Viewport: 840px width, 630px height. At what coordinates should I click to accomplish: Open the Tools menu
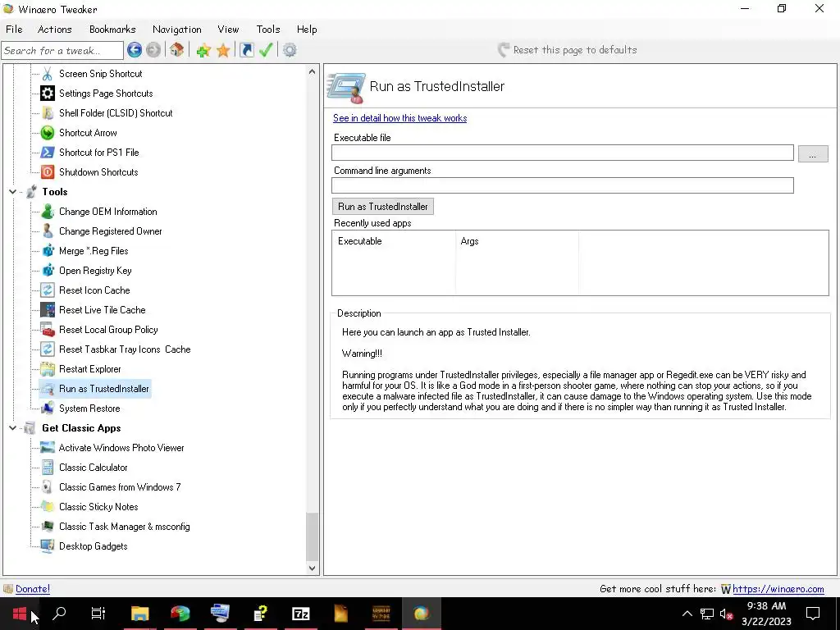pos(268,29)
